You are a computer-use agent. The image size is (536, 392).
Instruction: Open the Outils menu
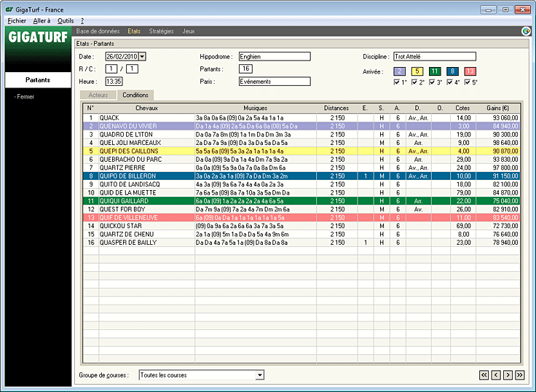click(x=66, y=21)
